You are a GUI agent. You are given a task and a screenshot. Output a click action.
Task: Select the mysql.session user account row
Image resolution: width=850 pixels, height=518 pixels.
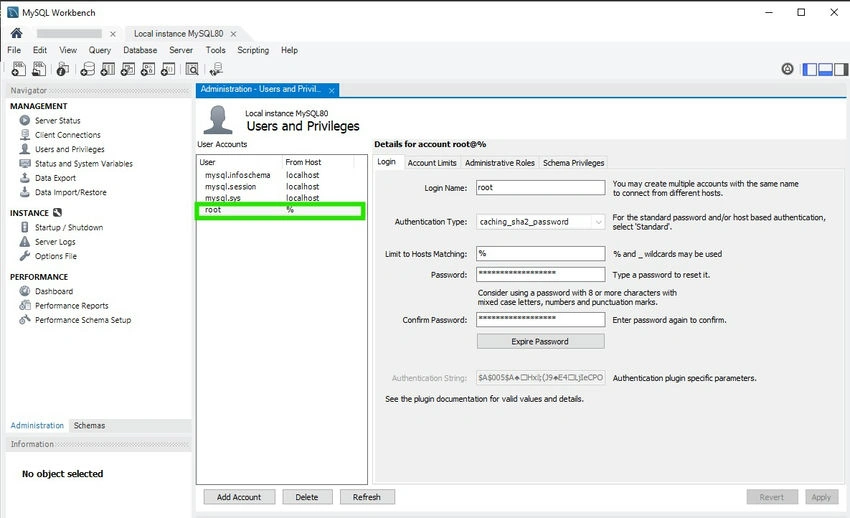click(x=281, y=186)
